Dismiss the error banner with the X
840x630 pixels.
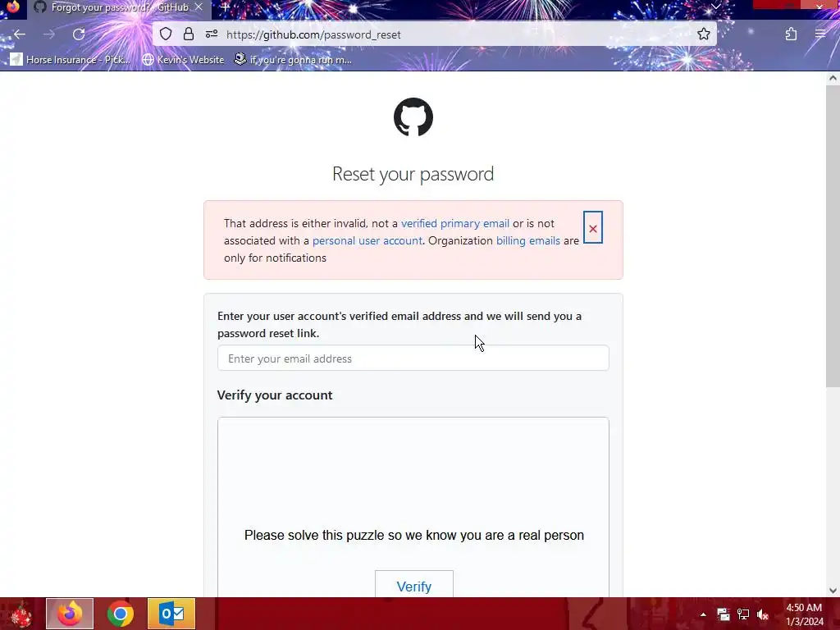592,228
